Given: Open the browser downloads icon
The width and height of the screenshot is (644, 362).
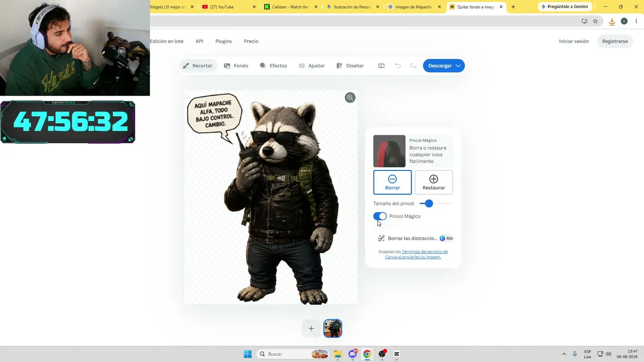Looking at the screenshot, I should coord(612,21).
